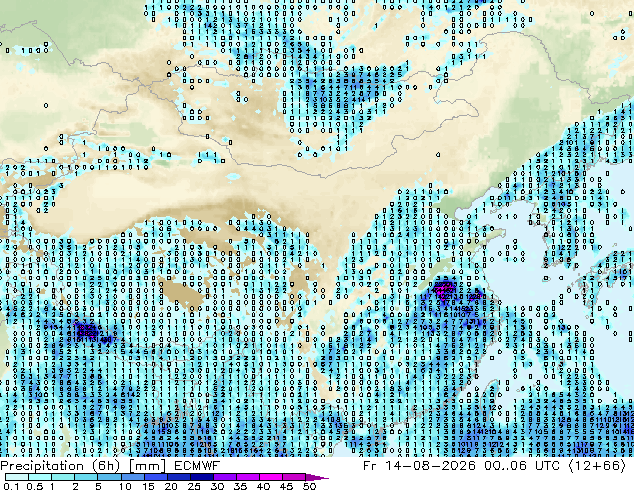This screenshot has width=634, height=490.
Task: Select the 35–40 mm legend color swatch
Action: coord(247,477)
